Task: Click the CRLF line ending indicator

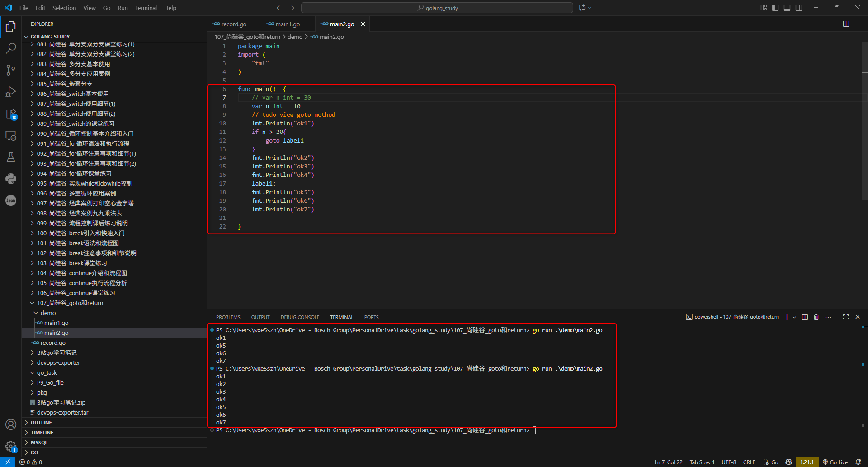Action: [749, 462]
